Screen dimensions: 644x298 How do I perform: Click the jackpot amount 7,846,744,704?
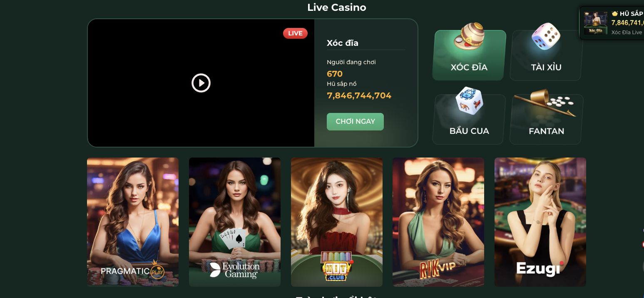coord(359,95)
